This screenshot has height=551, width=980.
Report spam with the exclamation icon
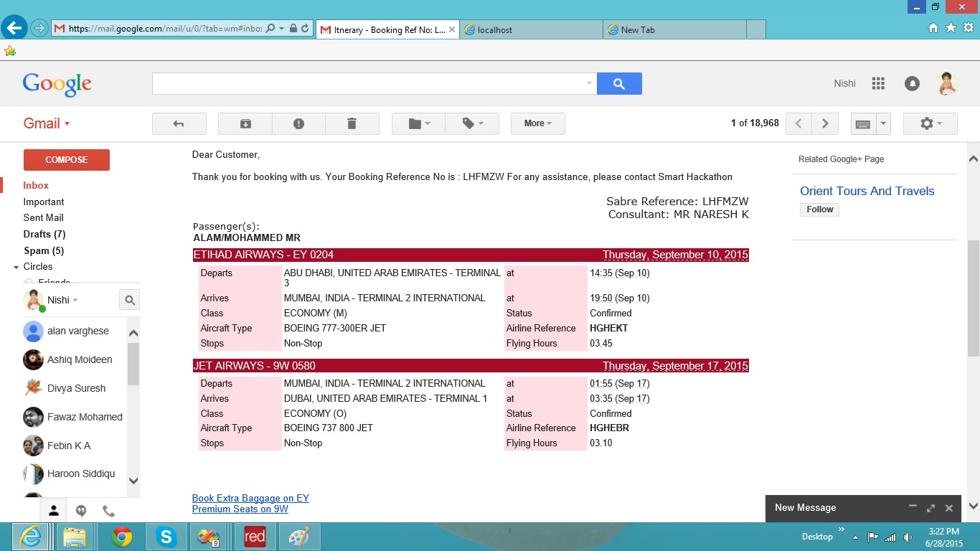298,123
